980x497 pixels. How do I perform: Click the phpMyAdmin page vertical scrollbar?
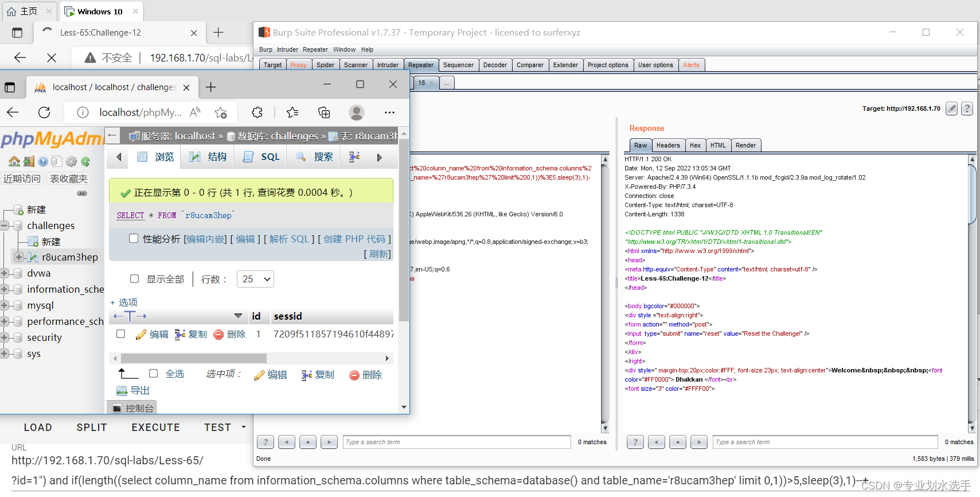pyautogui.click(x=404, y=230)
